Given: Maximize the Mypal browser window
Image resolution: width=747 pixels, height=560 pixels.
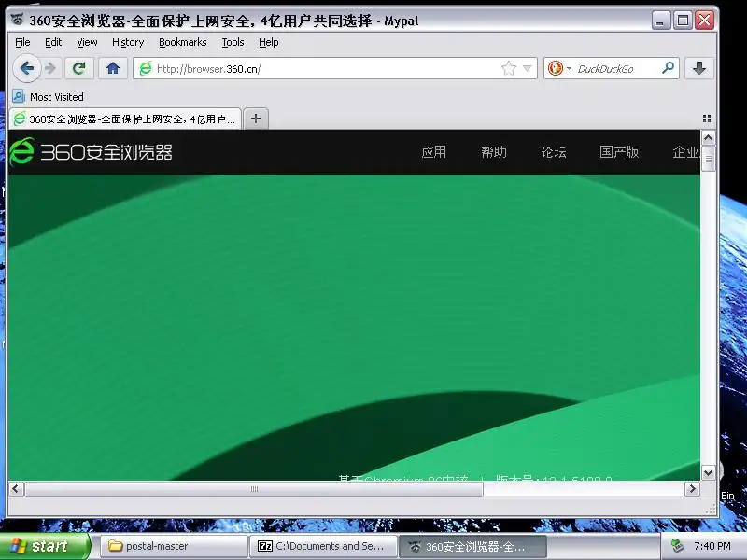Looking at the screenshot, I should coord(683,21).
